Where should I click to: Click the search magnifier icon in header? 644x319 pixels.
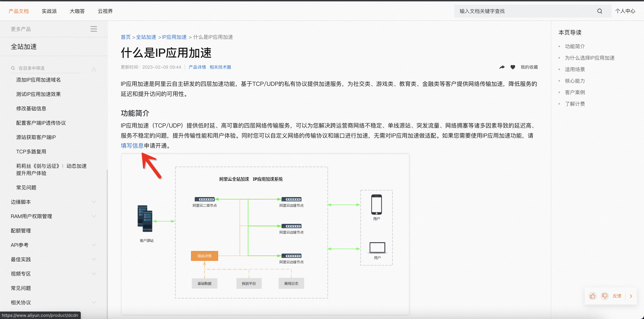pos(599,11)
